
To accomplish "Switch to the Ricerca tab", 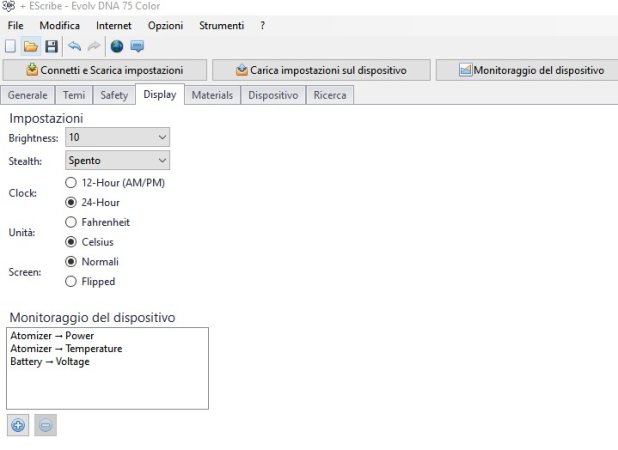I will 330,95.
